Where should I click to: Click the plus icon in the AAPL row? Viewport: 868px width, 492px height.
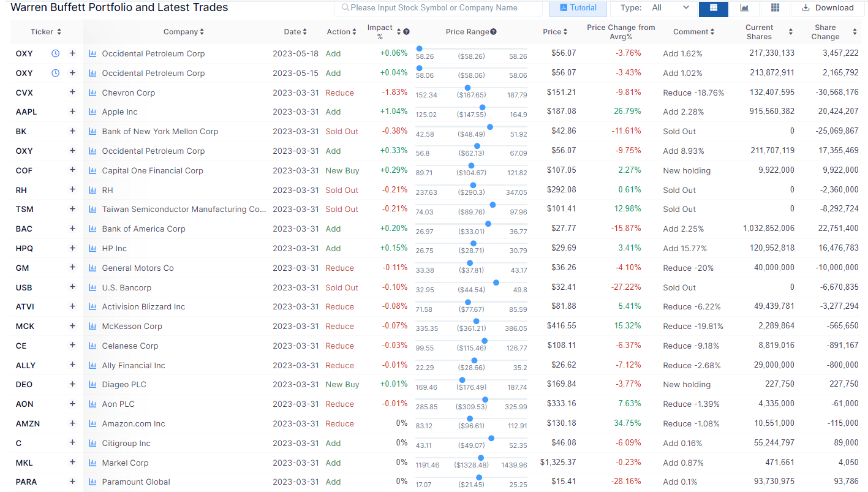(x=72, y=112)
